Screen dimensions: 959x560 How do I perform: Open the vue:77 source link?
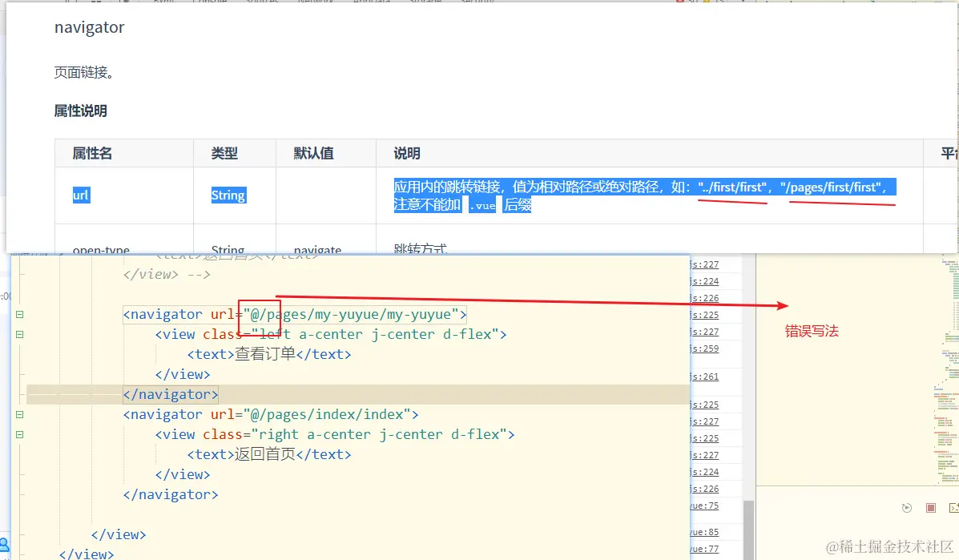pos(704,549)
